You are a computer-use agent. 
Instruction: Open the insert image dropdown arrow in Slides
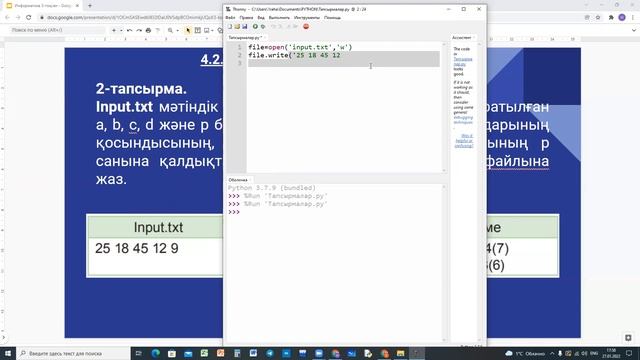(212, 30)
